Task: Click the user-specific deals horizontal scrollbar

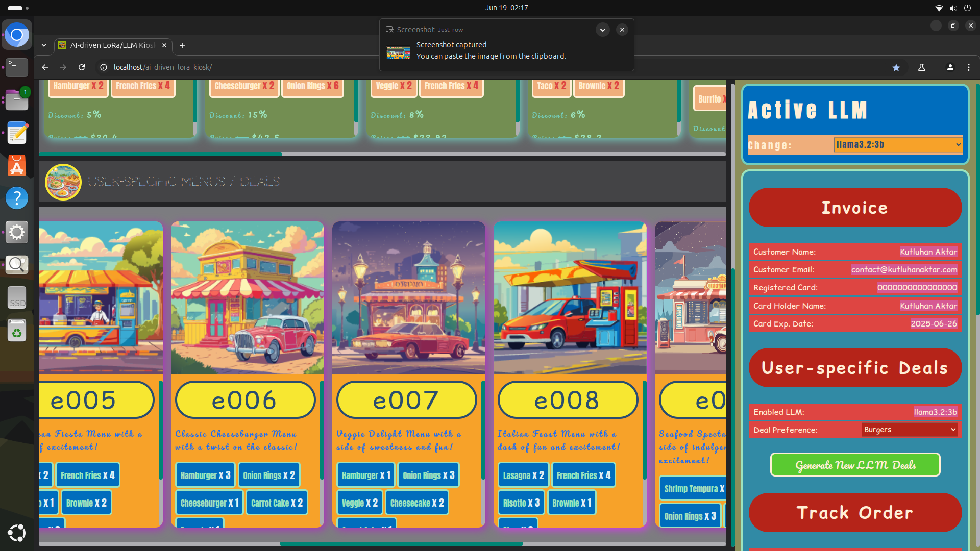Action: tap(401, 544)
